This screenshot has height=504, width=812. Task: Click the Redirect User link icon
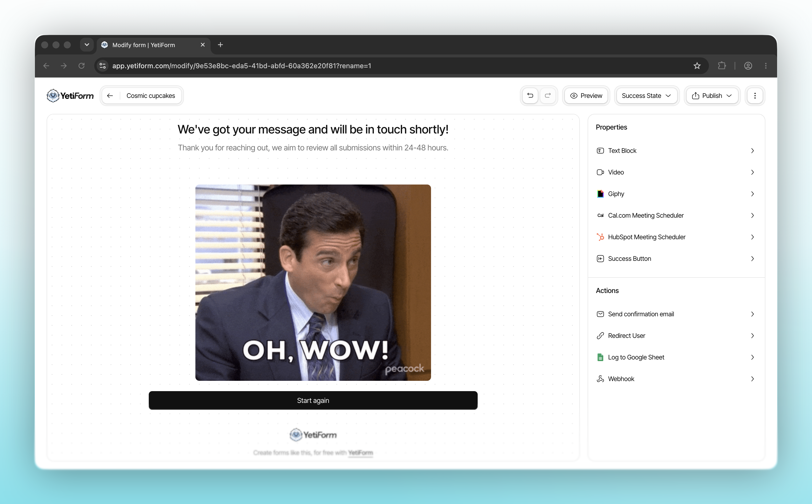[x=600, y=336]
